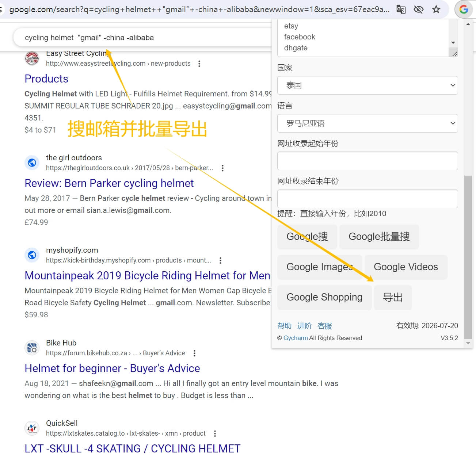Click the kick-birthday.myshopify.com URL breadcrumb
The image size is (476, 455).
pyautogui.click(x=129, y=260)
